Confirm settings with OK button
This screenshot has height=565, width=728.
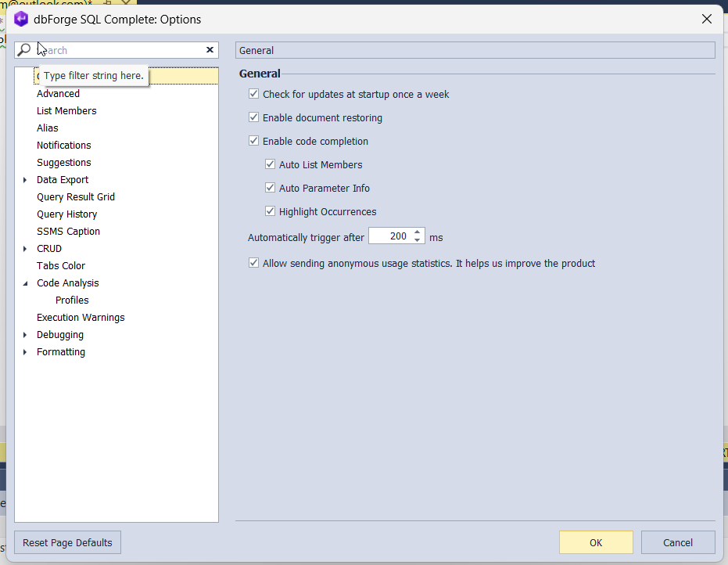click(x=596, y=542)
